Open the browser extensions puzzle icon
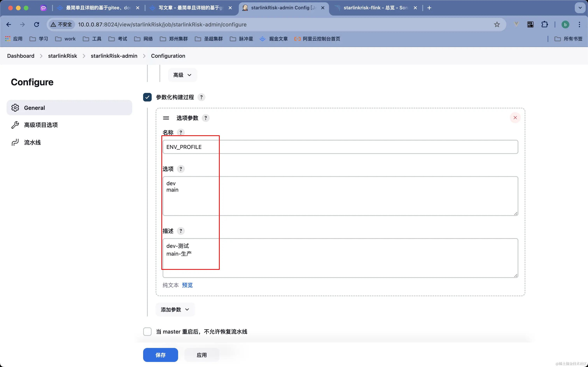The width and height of the screenshot is (588, 367). click(544, 24)
